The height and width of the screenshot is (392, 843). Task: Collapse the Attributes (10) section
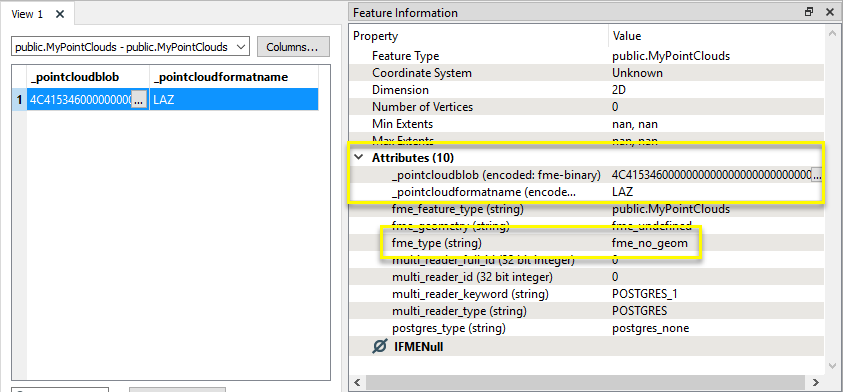(x=358, y=158)
